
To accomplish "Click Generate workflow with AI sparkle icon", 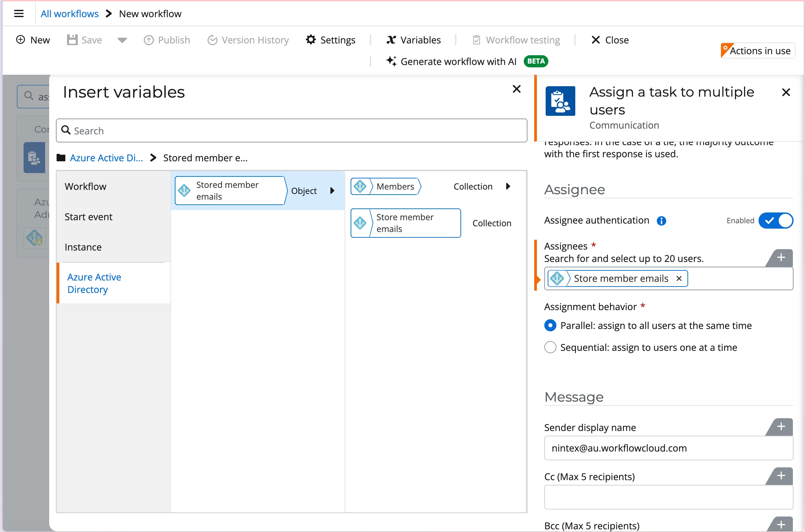I will pos(391,61).
